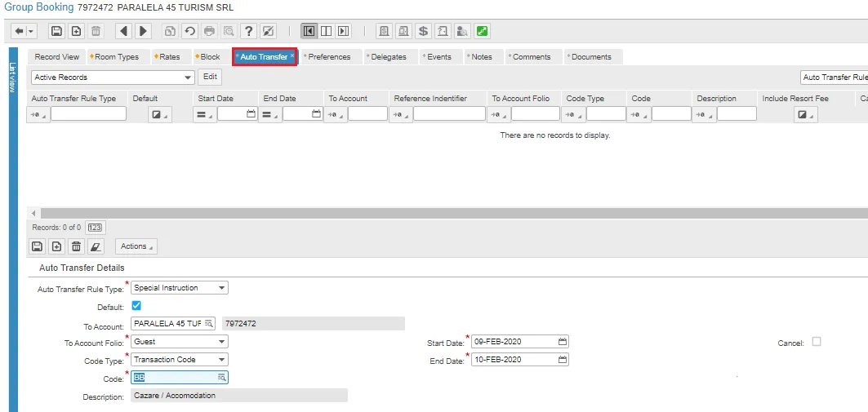Open End Date calendar picker in details
Image resolution: width=868 pixels, height=412 pixels.
(x=563, y=360)
